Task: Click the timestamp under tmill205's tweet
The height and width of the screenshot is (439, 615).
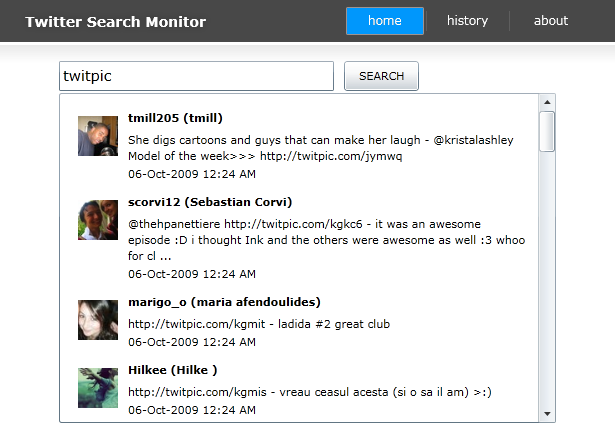Action: click(x=192, y=174)
